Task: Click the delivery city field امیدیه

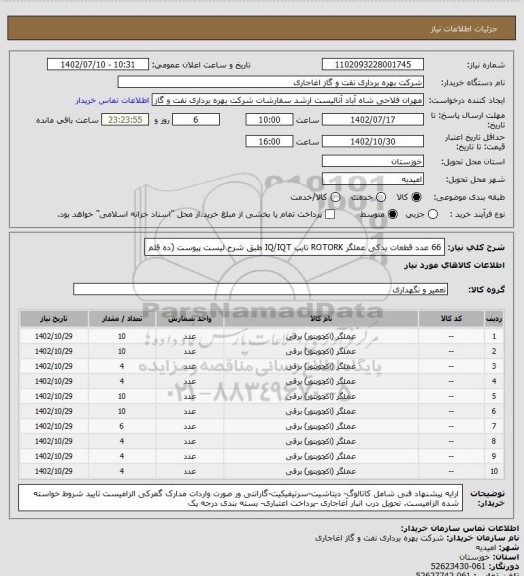Action: point(373,179)
